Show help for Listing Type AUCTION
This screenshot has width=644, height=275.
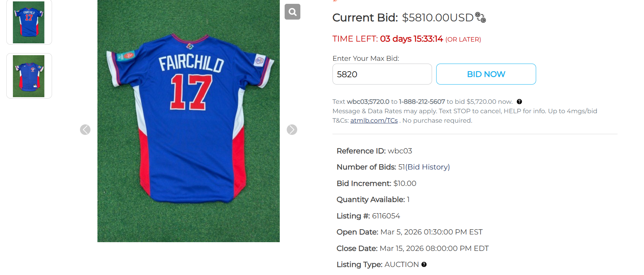pos(424,265)
